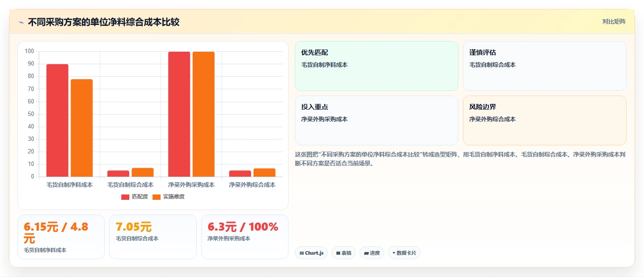Click the 6.15元 / 4.8元 metric value
This screenshot has height=277, width=644.
56,232
